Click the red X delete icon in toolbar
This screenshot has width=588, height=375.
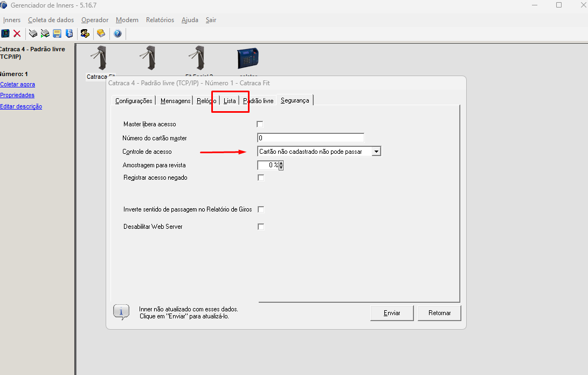tap(17, 33)
